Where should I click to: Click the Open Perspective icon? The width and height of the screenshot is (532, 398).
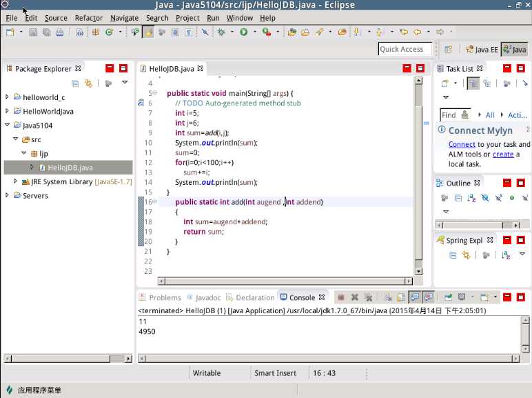point(448,49)
